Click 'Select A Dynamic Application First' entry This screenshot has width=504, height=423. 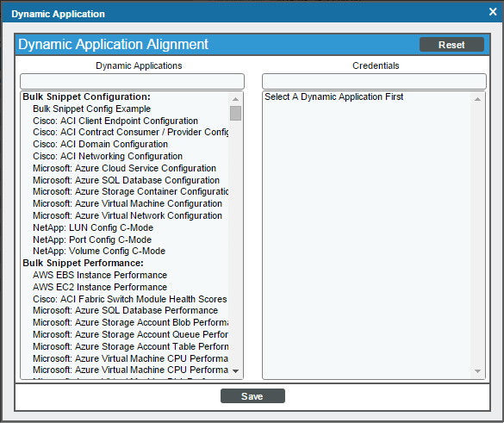pyautogui.click(x=334, y=96)
